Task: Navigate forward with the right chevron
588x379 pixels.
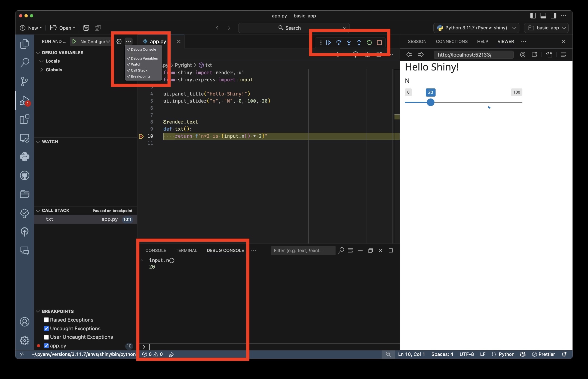Action: (x=229, y=28)
